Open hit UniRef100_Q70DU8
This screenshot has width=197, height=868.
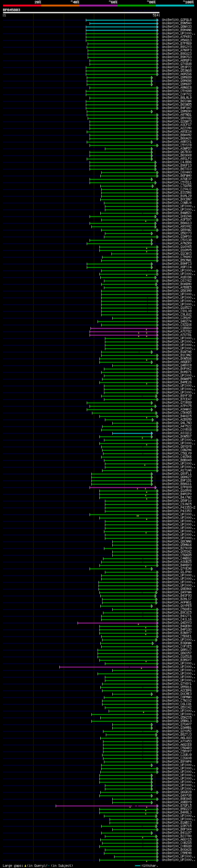click(177, 64)
